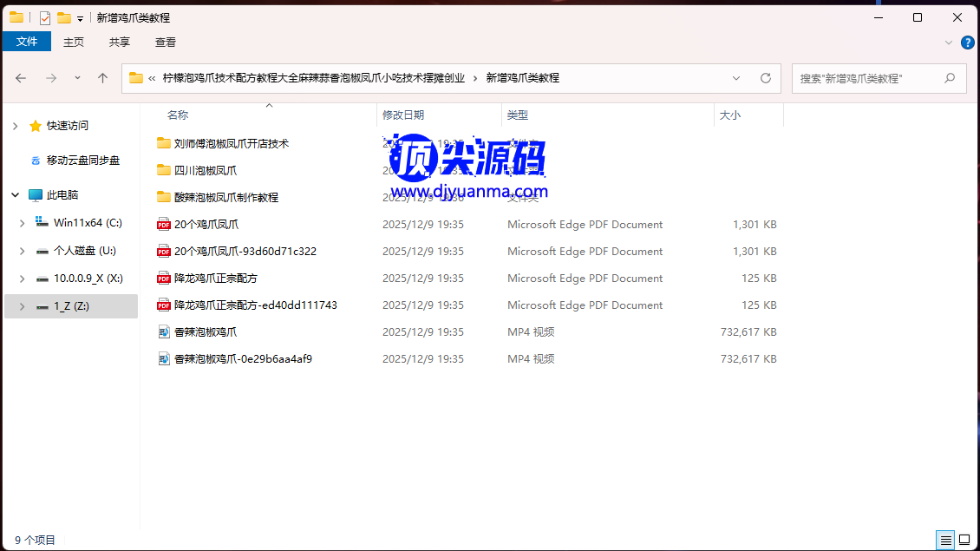Screen dimensions: 980x551
Task: Select 移动云盘同步盘 in the sidebar
Action: point(83,161)
